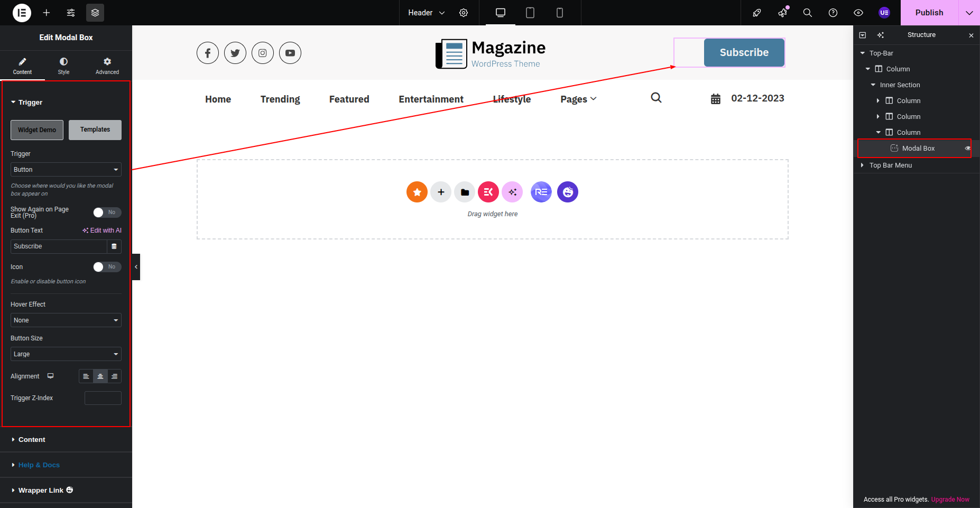Expand the Content section in panel
Screen dimensions: 980x508
pos(32,440)
